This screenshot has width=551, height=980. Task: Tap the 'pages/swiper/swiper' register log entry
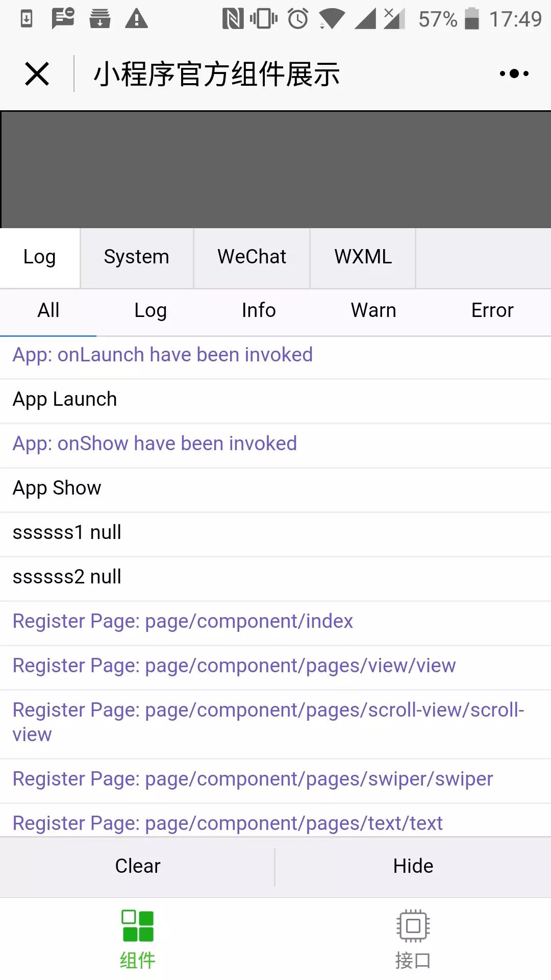[x=275, y=780]
